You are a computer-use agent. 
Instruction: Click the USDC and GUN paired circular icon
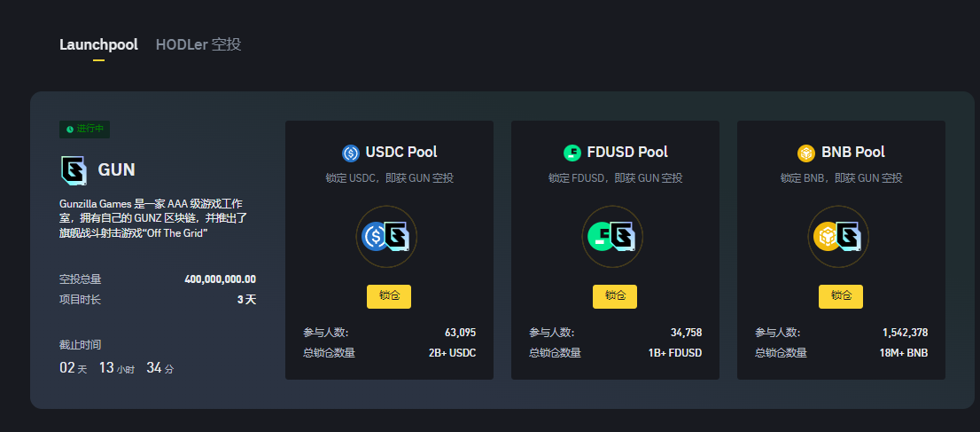386,237
